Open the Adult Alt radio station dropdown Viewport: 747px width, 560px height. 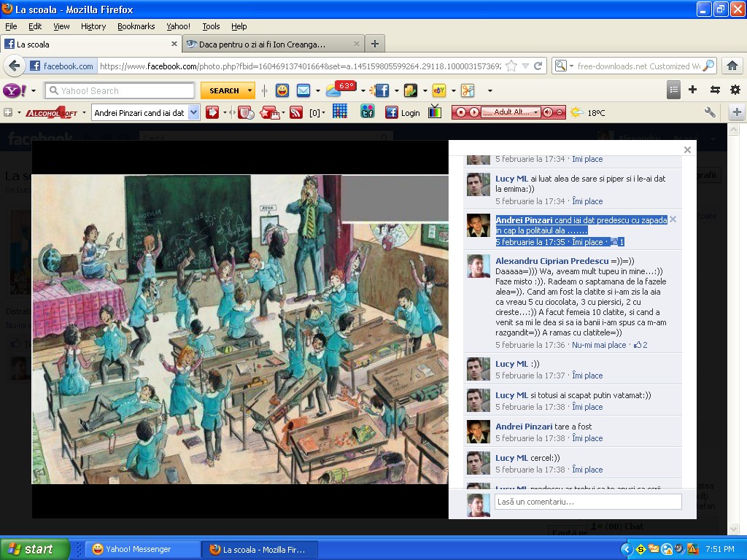click(x=535, y=112)
